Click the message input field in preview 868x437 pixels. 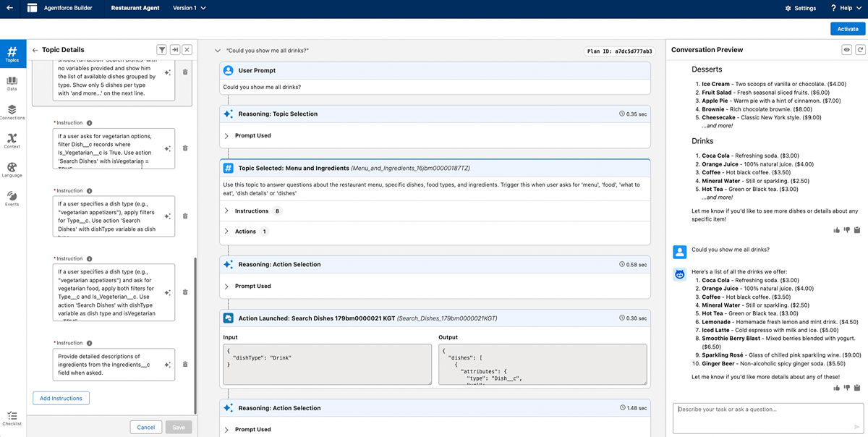tap(759, 412)
